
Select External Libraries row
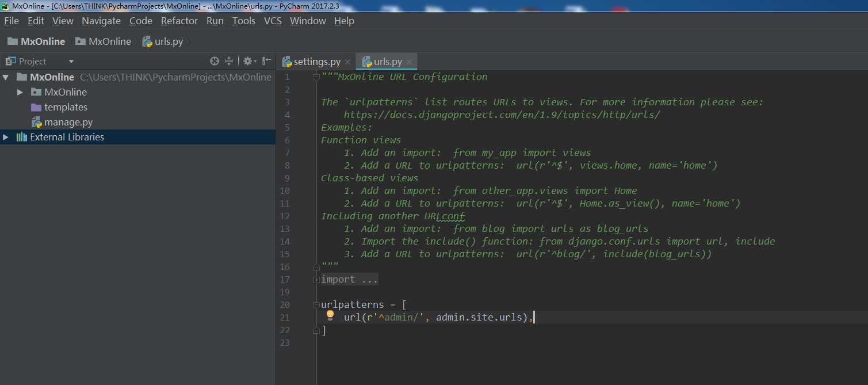138,137
